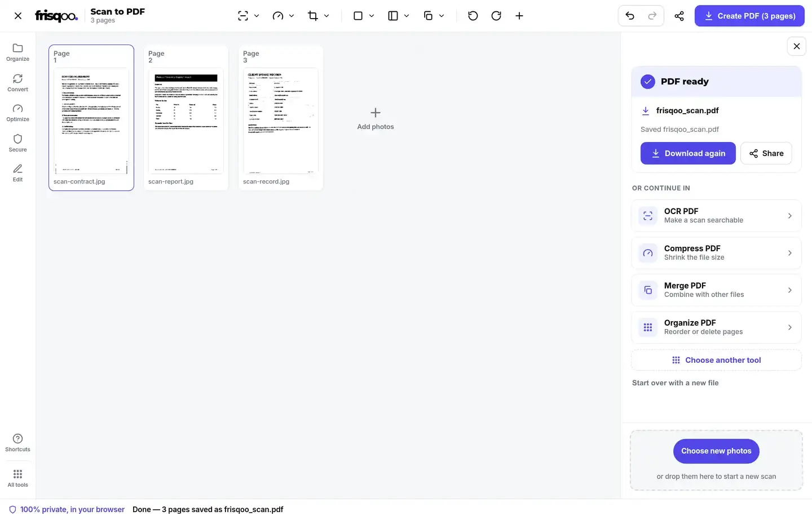Click the download icon beside frisqoo_scan.pdf
Screen dimensions: 812x520
(646, 111)
